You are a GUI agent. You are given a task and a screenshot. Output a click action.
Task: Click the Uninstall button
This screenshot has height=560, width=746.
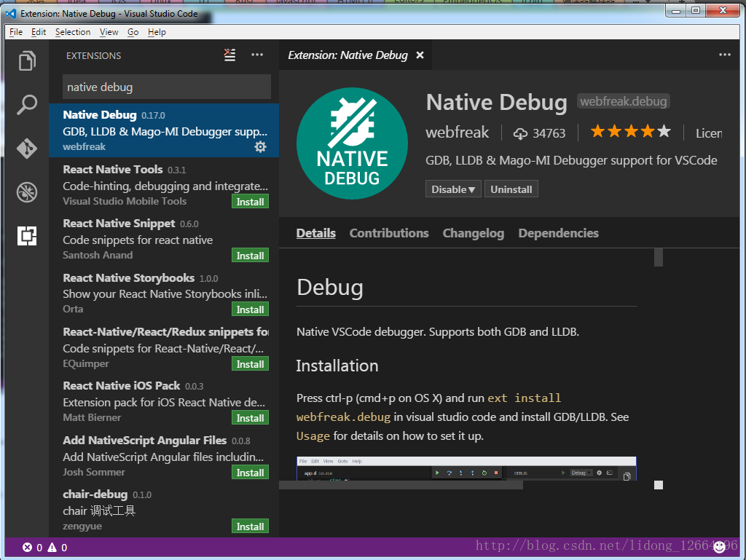pos(511,189)
